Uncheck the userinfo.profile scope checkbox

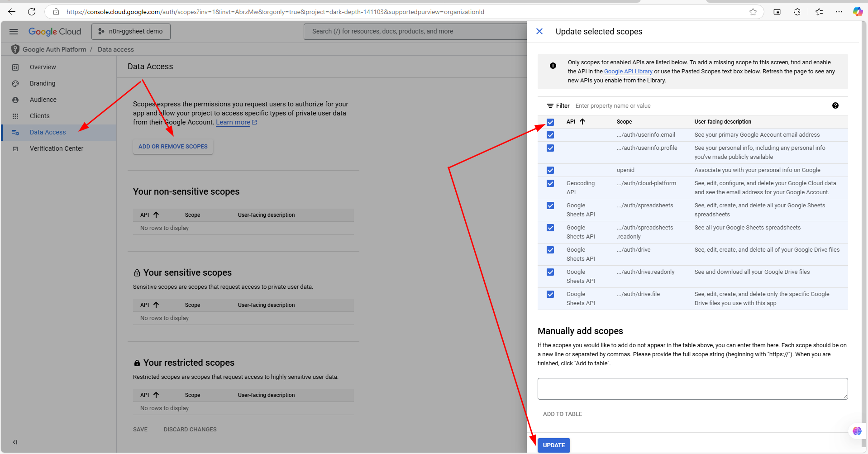pyautogui.click(x=550, y=148)
